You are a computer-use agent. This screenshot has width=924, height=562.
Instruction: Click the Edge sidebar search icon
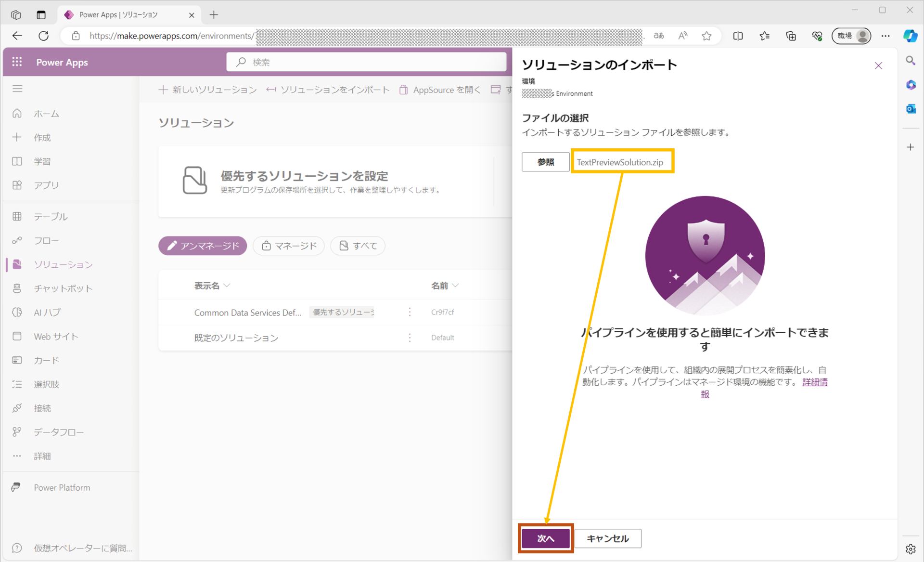tap(911, 61)
